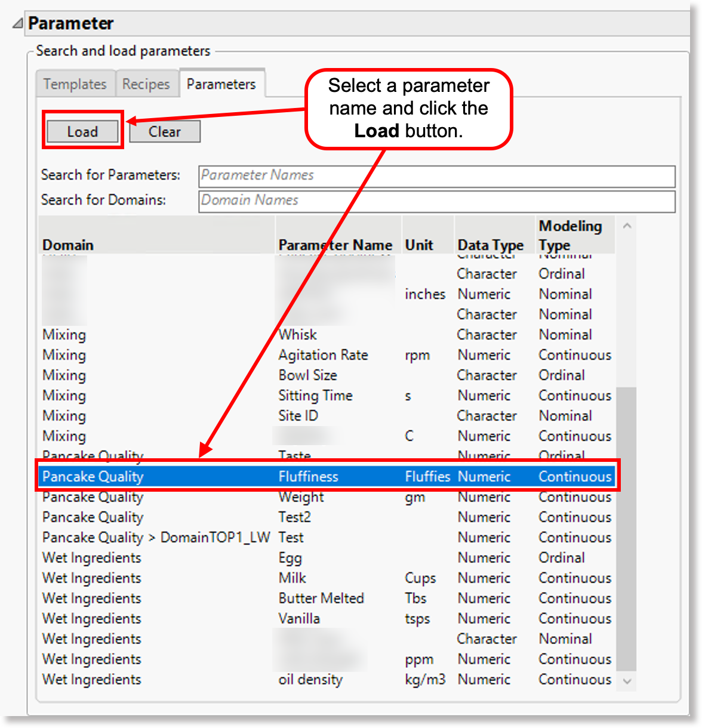702x728 pixels.
Task: Focus the Search for Domains field
Action: click(436, 200)
